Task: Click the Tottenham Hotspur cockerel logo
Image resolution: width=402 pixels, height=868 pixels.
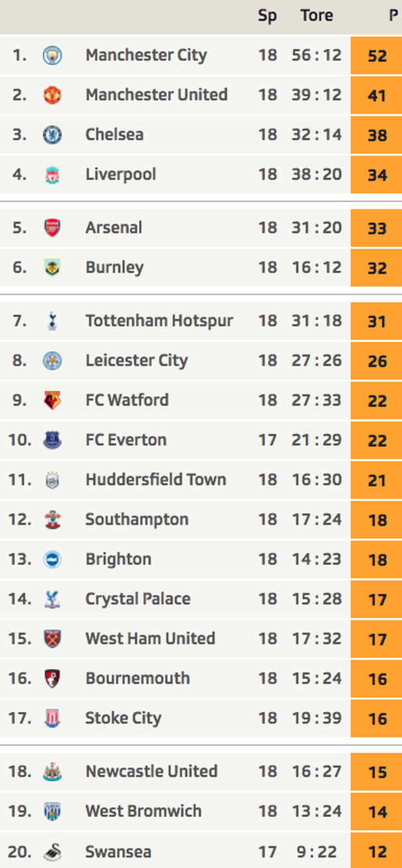Action: [x=52, y=321]
